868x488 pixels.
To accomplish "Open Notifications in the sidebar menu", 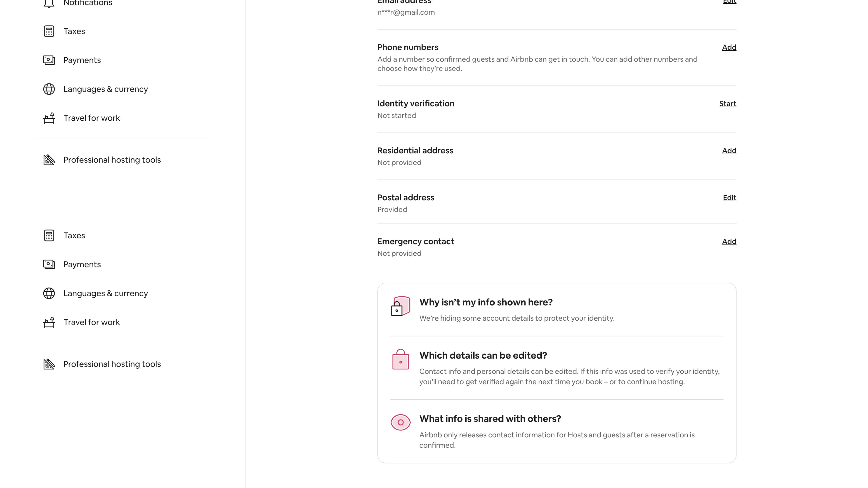I will point(88,3).
